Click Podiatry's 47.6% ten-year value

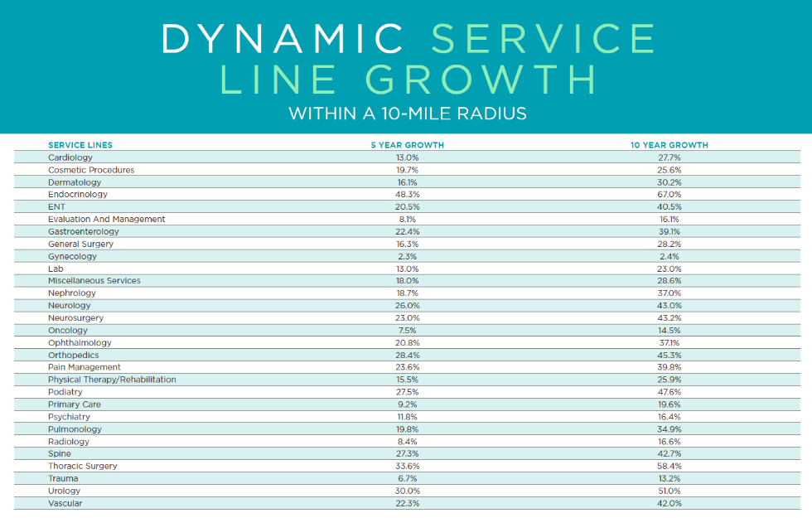pos(669,392)
